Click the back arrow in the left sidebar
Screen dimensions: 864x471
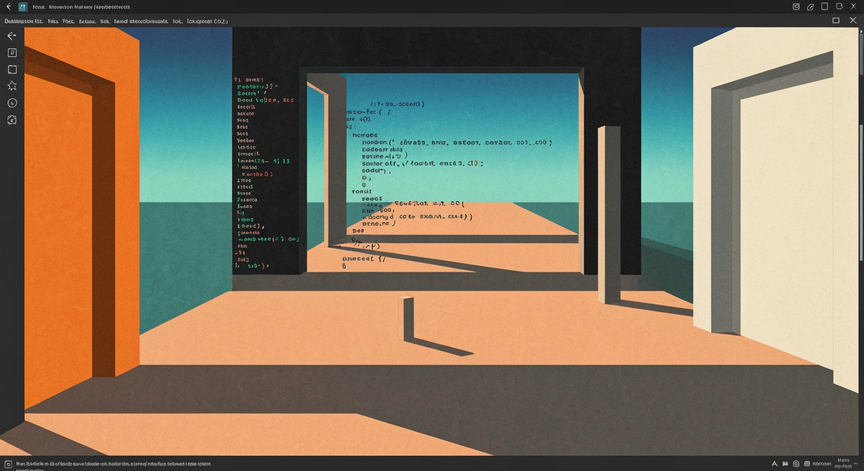(12, 36)
